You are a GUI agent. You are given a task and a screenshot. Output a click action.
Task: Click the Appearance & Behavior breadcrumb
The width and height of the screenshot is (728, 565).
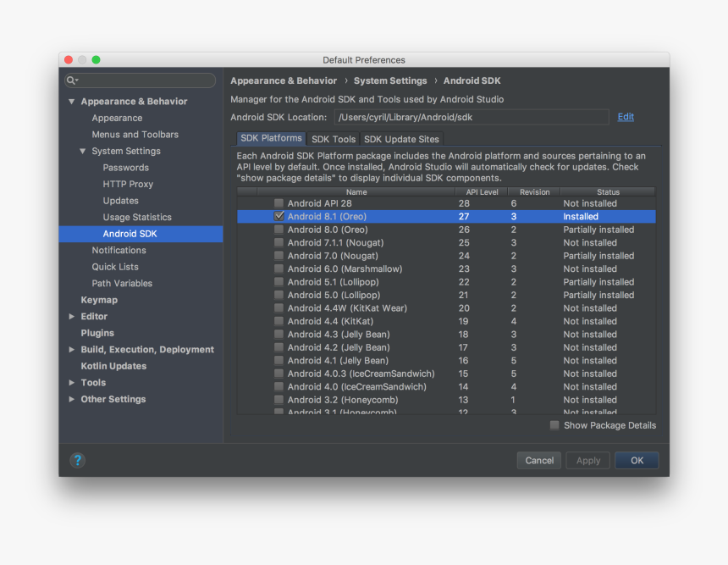tap(284, 80)
